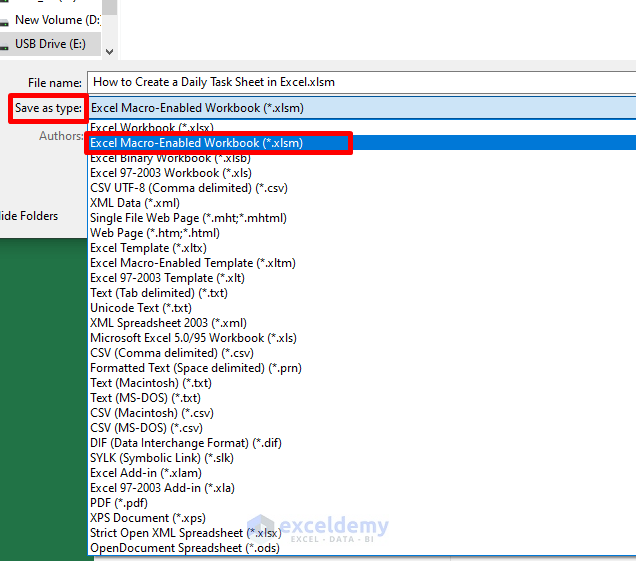Choose Text (Macintosh) (*.txt) format
636x561 pixels.
(362, 383)
